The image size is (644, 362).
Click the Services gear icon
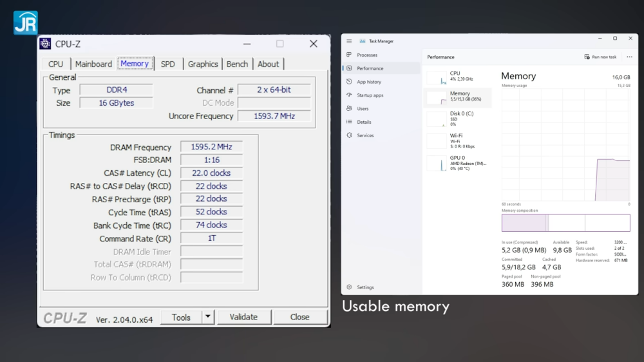349,135
